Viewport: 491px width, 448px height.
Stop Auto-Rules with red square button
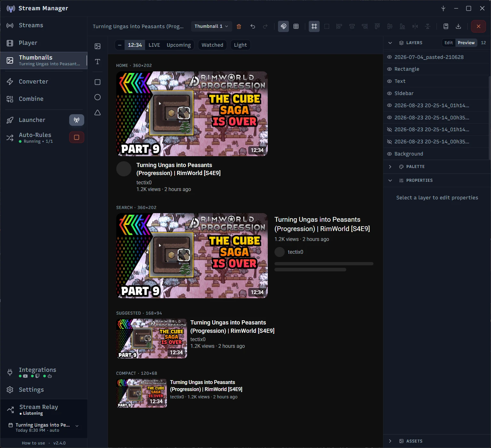77,137
